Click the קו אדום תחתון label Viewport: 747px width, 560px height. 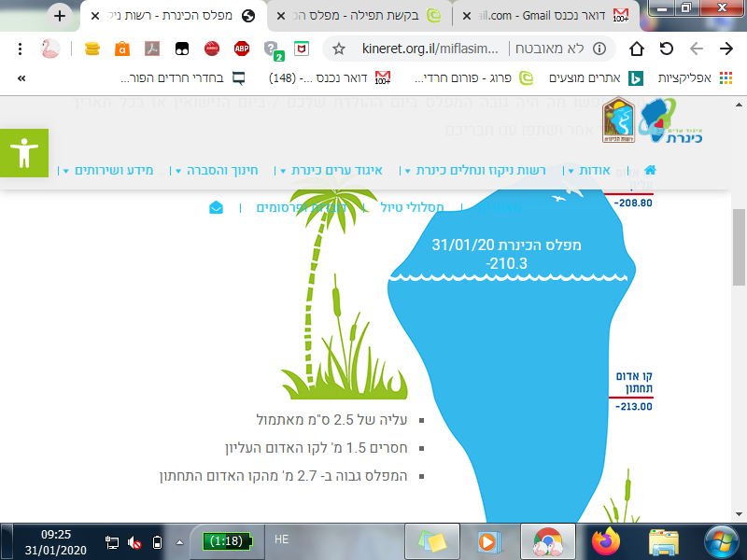pyautogui.click(x=634, y=383)
